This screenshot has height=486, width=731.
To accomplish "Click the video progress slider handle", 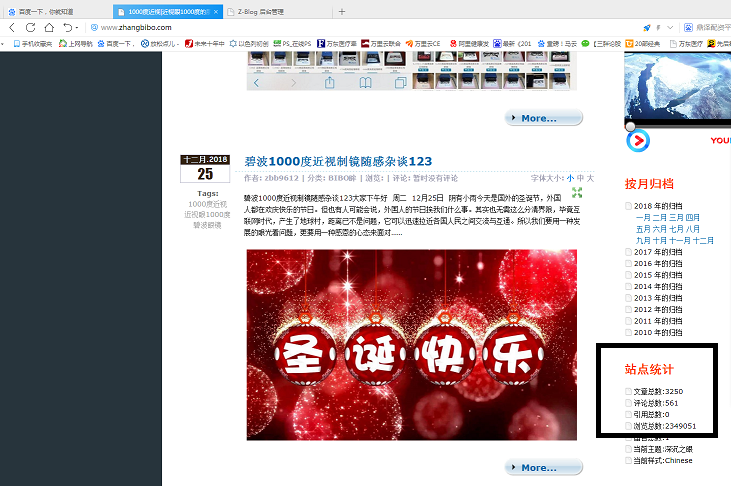I will (x=630, y=126).
